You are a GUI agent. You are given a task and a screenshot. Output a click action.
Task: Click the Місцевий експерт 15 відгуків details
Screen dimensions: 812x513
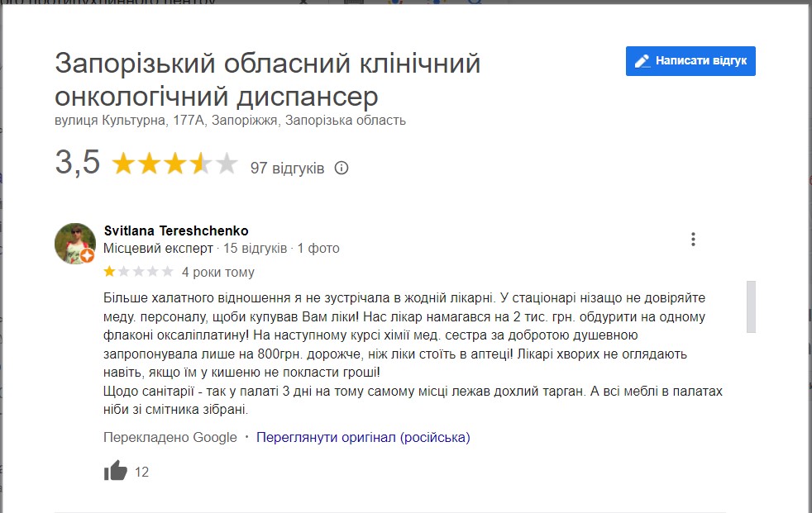tap(195, 248)
